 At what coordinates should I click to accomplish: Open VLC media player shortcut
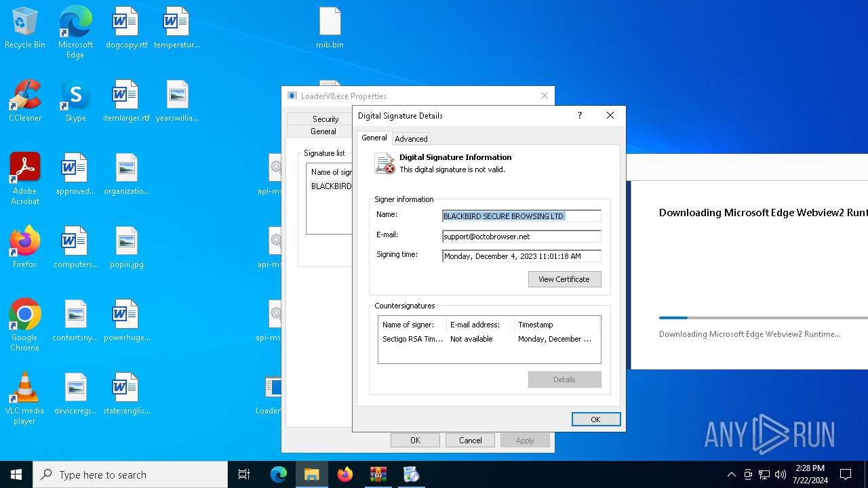point(25,398)
